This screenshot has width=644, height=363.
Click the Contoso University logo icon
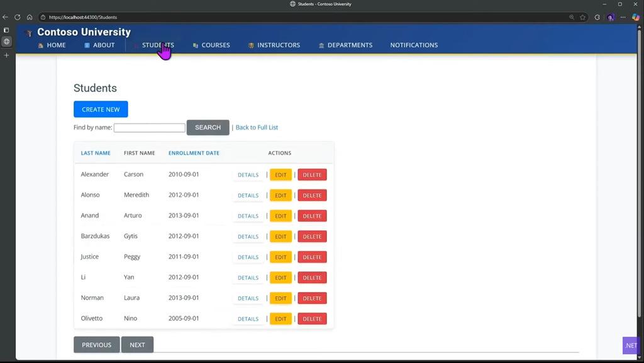tap(28, 33)
